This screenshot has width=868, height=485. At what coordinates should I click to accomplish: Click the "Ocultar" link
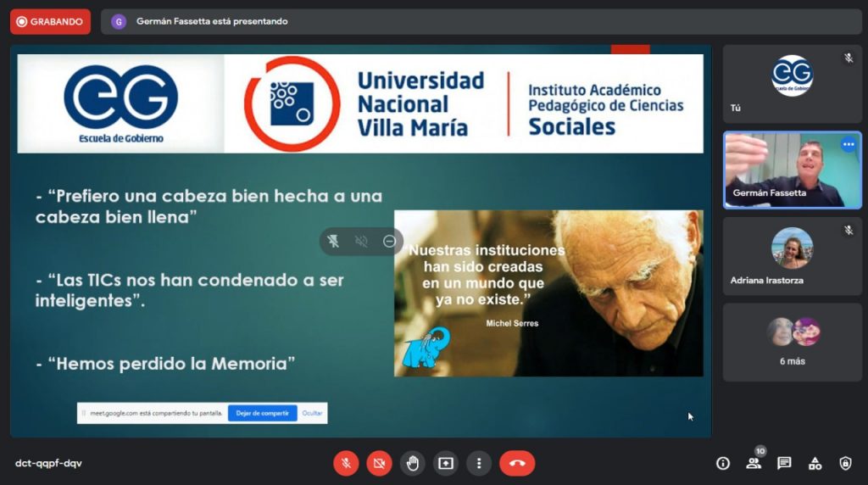coord(313,413)
